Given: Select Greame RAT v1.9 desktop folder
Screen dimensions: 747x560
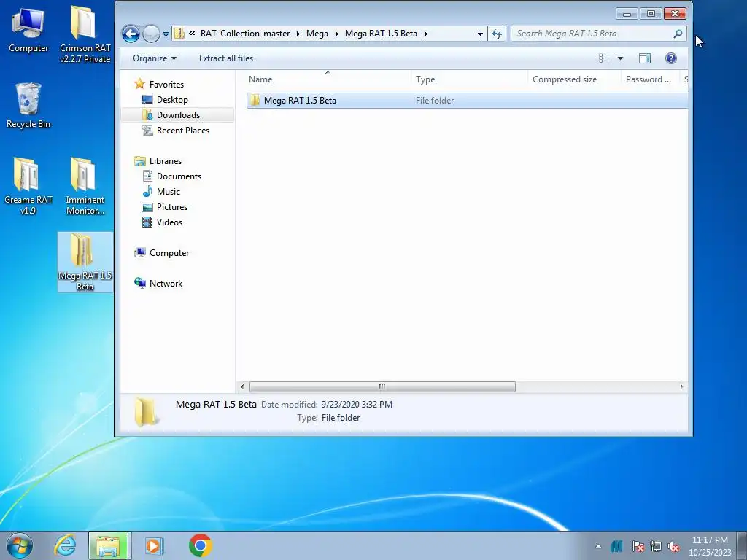Looking at the screenshot, I should tap(28, 186).
